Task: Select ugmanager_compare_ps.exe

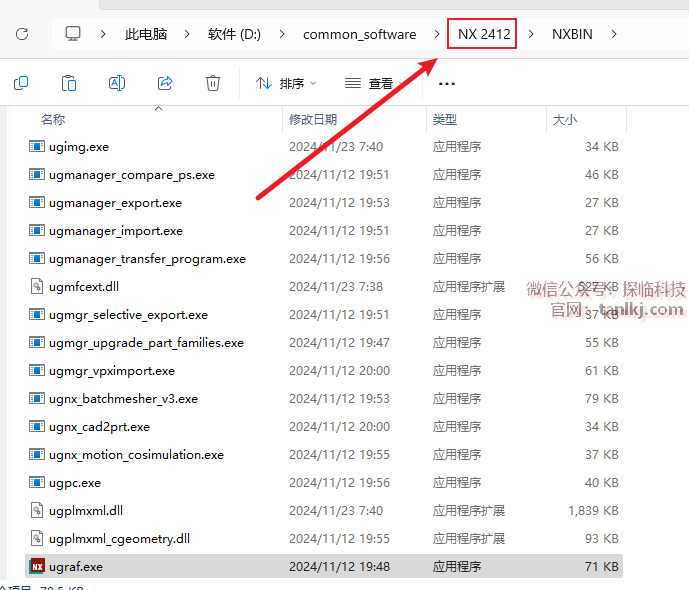Action: (324, 174)
